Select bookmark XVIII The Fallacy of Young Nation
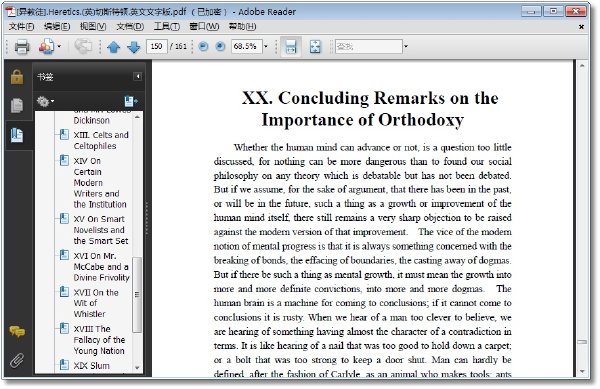600x389 pixels. tap(99, 340)
